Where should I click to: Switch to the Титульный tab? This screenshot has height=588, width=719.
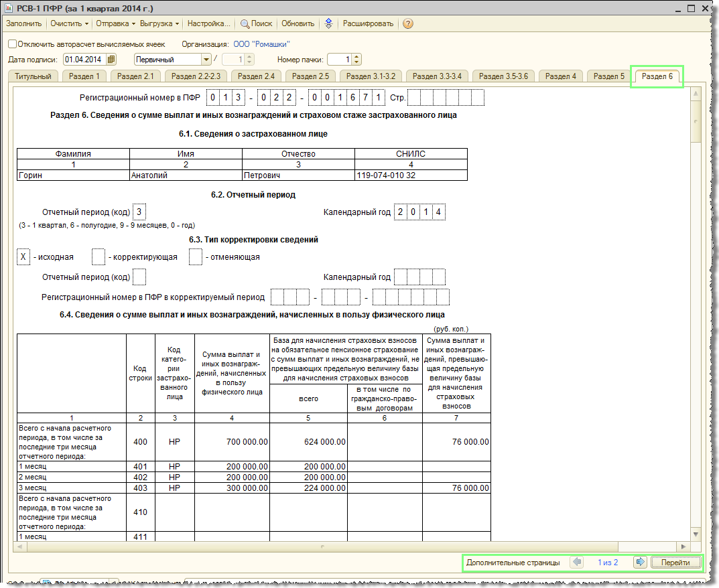tap(33, 76)
